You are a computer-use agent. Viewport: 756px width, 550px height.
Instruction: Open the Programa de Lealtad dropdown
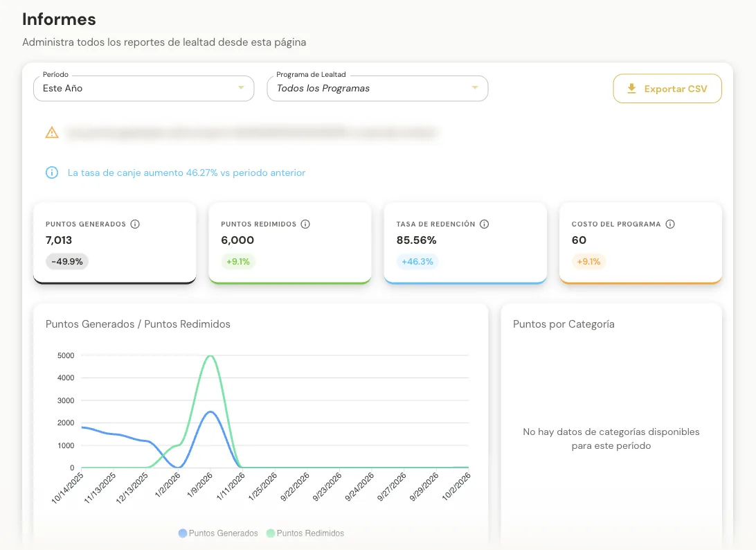377,88
